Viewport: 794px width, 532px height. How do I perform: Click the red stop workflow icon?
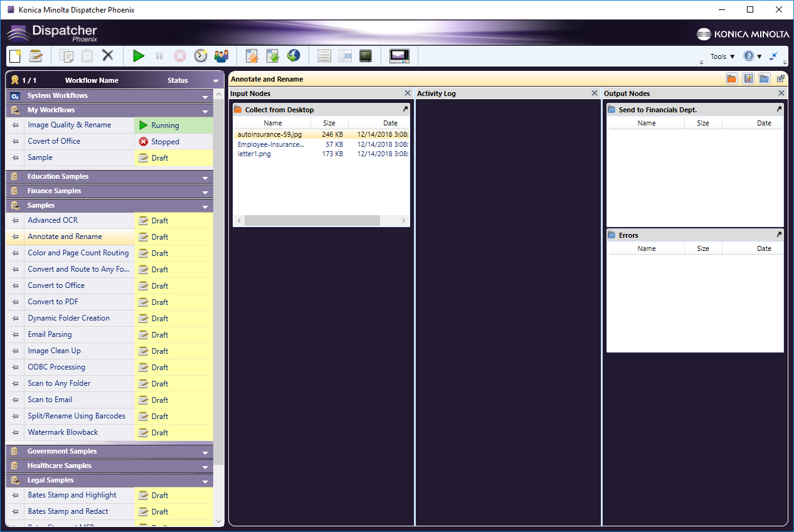[180, 56]
